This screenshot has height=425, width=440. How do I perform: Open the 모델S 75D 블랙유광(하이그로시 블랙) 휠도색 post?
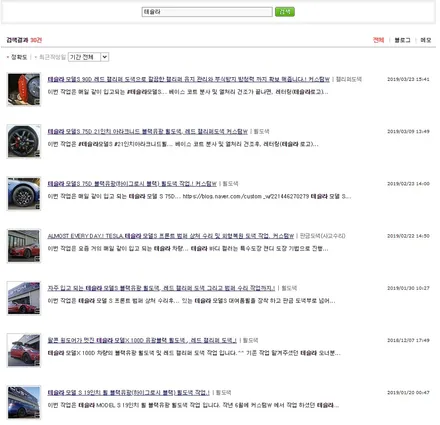click(x=132, y=184)
